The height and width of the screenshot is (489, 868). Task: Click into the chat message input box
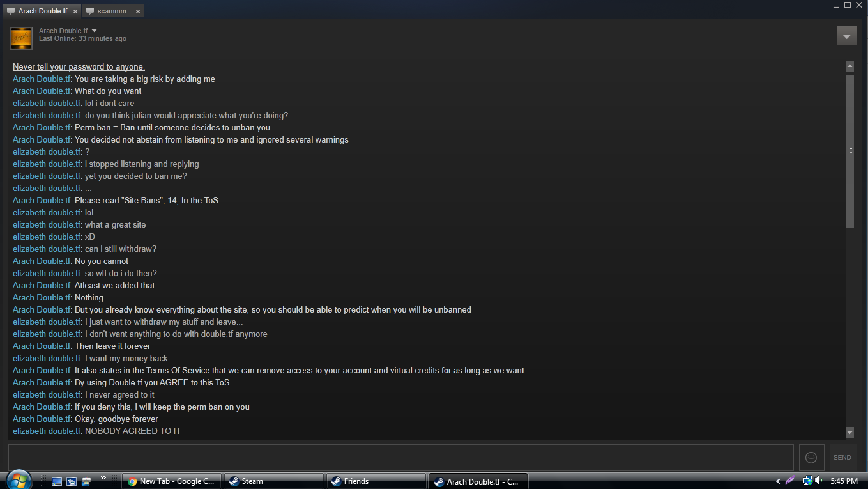[x=400, y=458]
